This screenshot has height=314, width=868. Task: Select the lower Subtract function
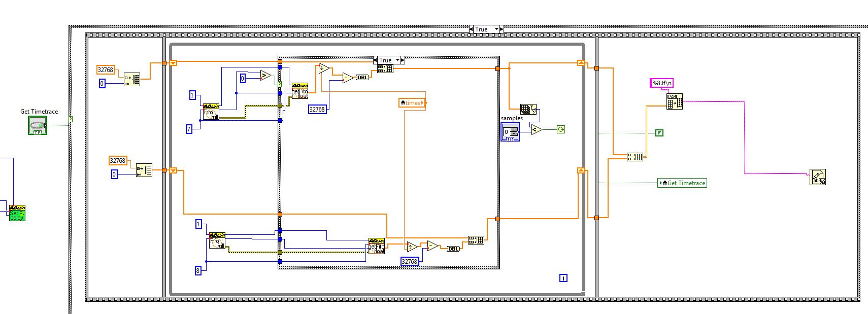click(x=432, y=246)
